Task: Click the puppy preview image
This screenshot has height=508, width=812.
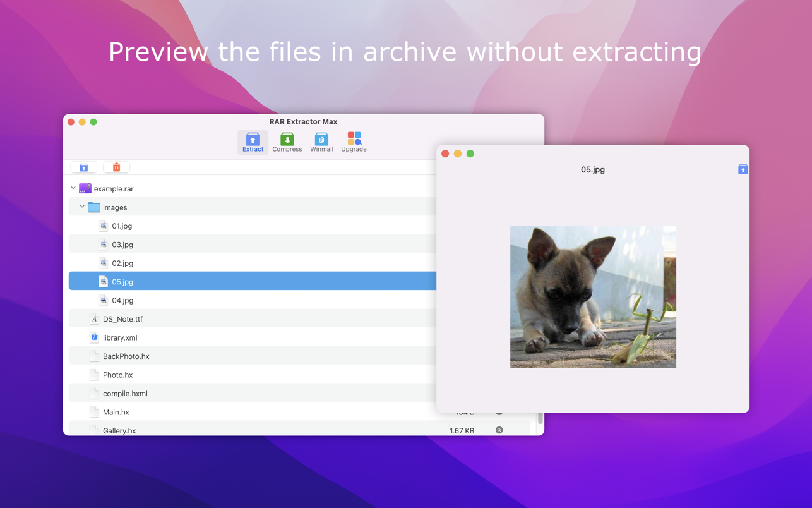Action: coord(593,296)
